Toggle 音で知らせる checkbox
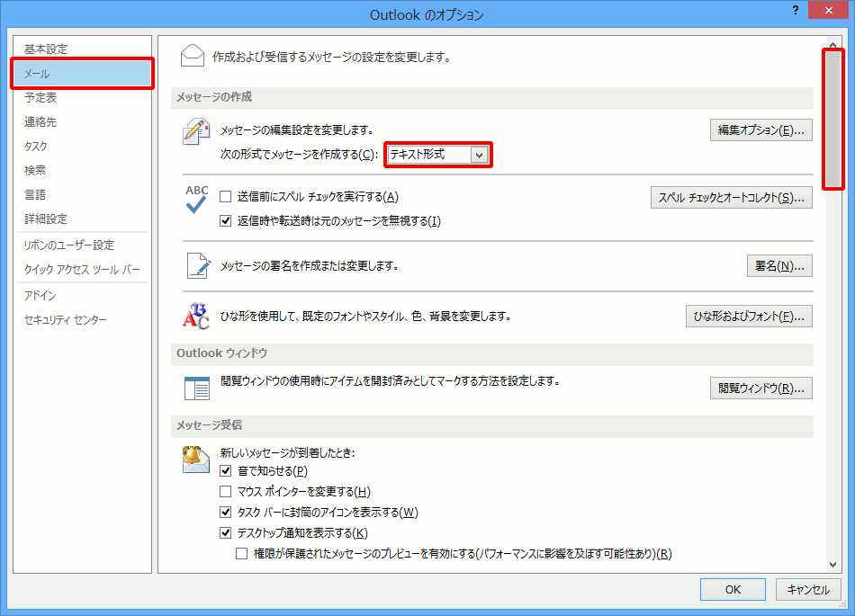 [225, 470]
